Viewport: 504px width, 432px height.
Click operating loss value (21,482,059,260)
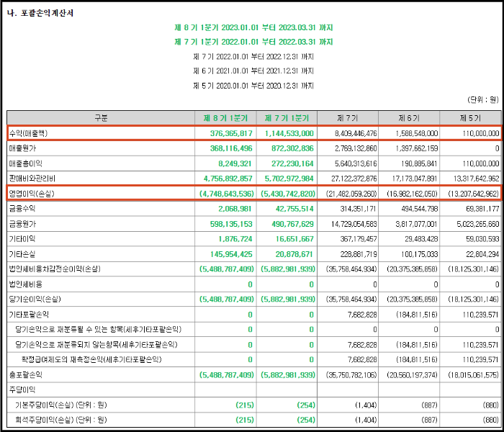(x=351, y=194)
